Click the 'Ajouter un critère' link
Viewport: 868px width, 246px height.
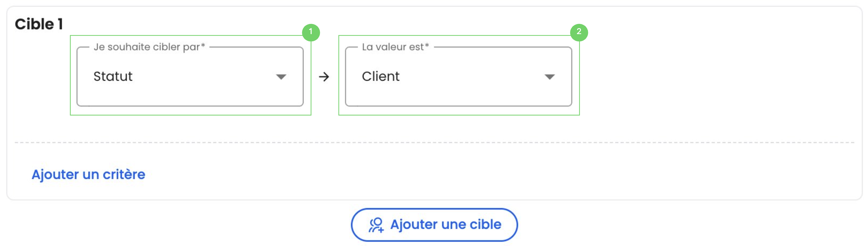pos(88,174)
